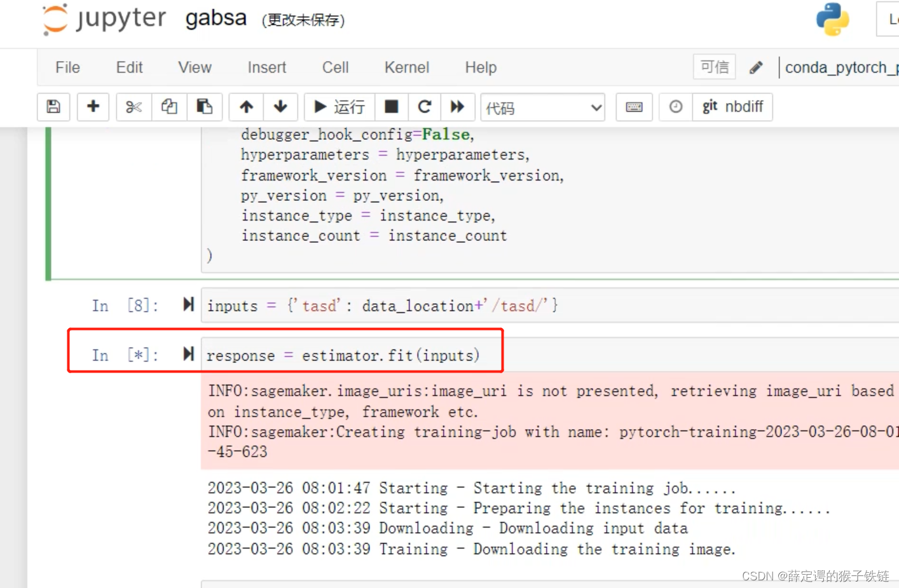899x588 pixels.
Task: Click the conda_pytorch kernel name
Action: tap(841, 67)
